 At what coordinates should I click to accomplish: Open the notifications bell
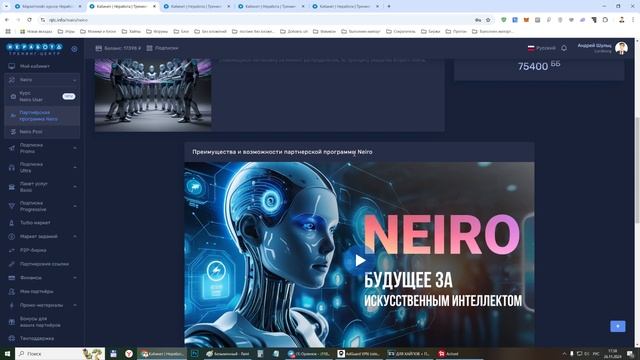pos(564,48)
